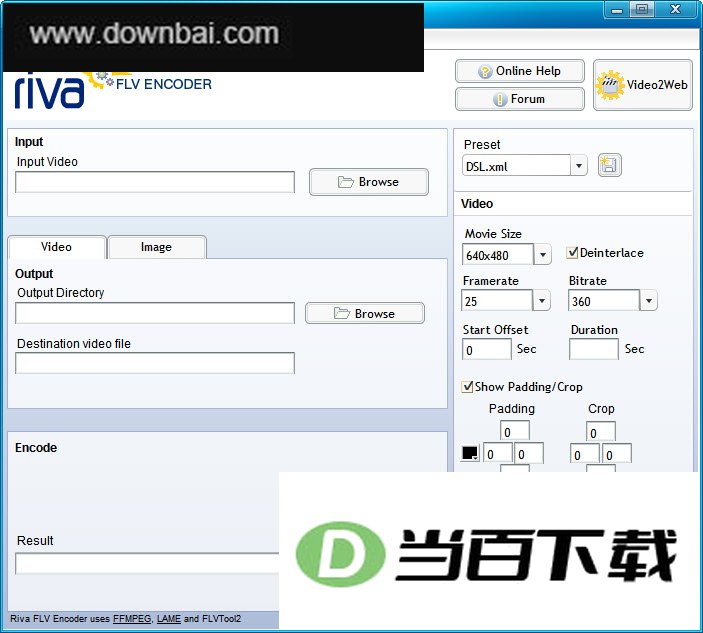This screenshot has height=633, width=703.
Task: Switch to the Video tab
Action: [x=56, y=247]
